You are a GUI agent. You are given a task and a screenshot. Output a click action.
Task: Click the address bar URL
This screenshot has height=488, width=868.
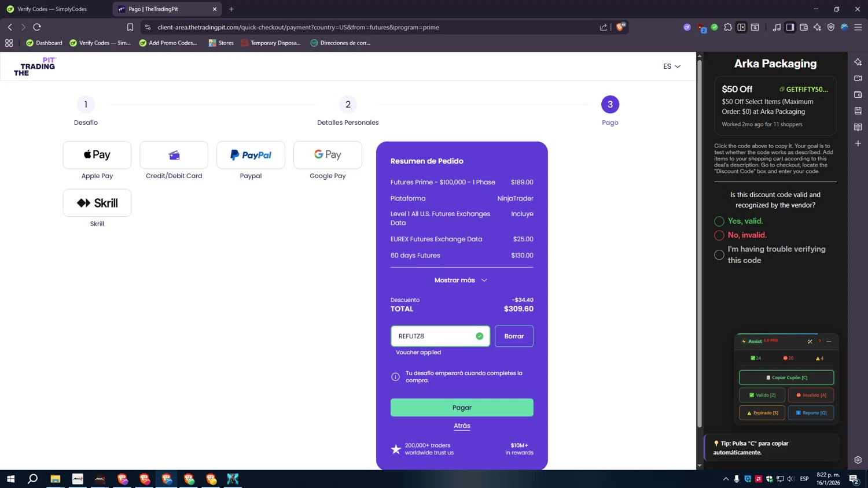(298, 27)
